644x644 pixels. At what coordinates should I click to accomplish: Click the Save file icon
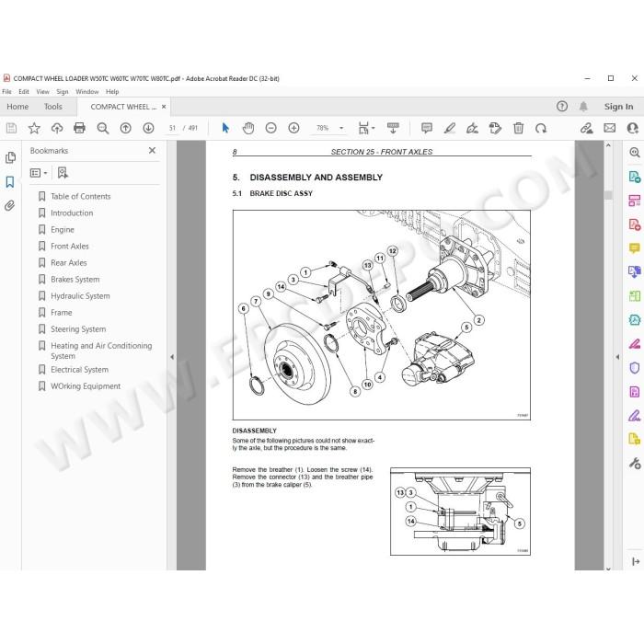[11, 128]
